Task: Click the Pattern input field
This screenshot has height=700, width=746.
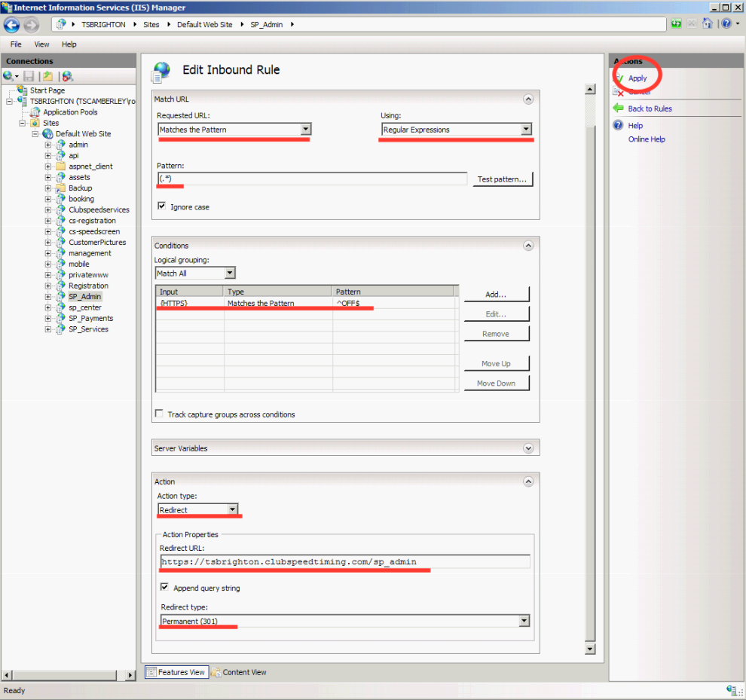Action: 312,179
